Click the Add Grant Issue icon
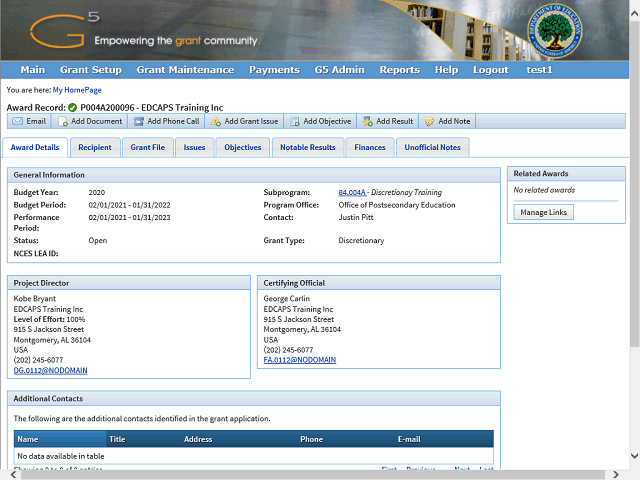The image size is (640, 480). click(215, 121)
